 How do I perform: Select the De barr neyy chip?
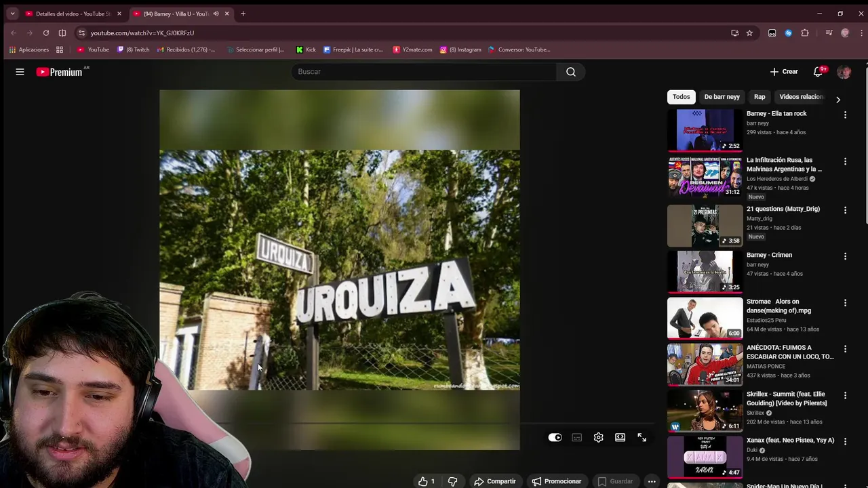[x=722, y=97]
